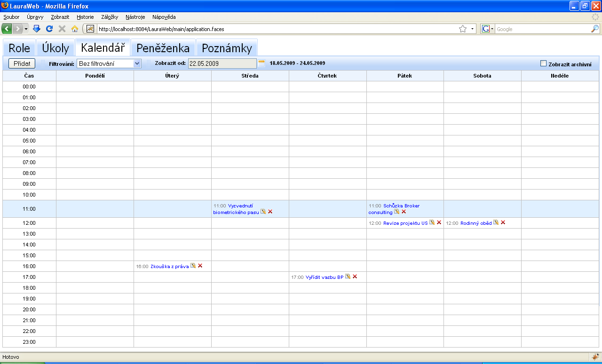Delete the Vyřídit vazbu BP event
This screenshot has width=602, height=364.
355,277
